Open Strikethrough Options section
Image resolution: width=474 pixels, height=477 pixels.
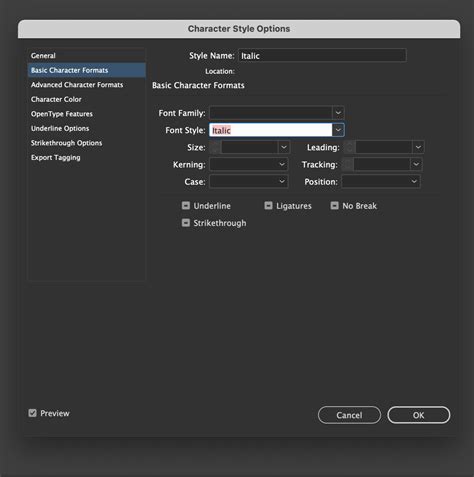coord(86,143)
